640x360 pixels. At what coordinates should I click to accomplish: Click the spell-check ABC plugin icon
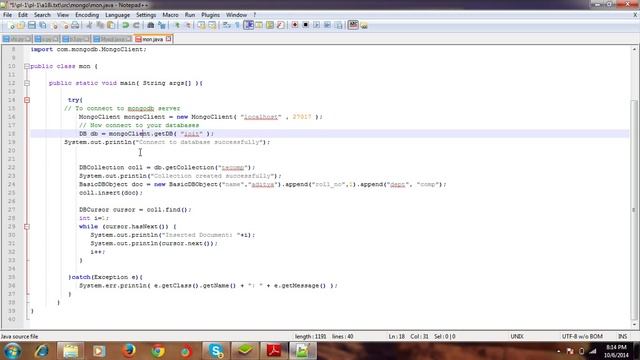click(x=353, y=25)
